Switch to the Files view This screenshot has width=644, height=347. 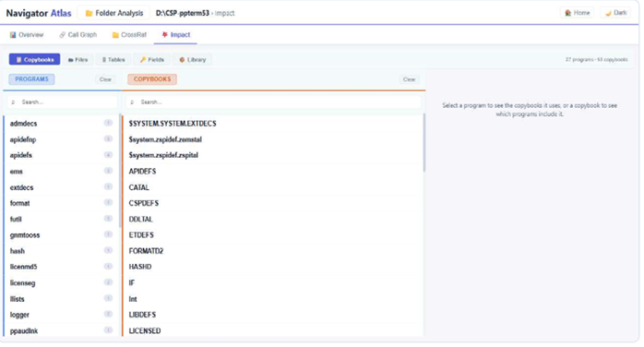tap(78, 60)
